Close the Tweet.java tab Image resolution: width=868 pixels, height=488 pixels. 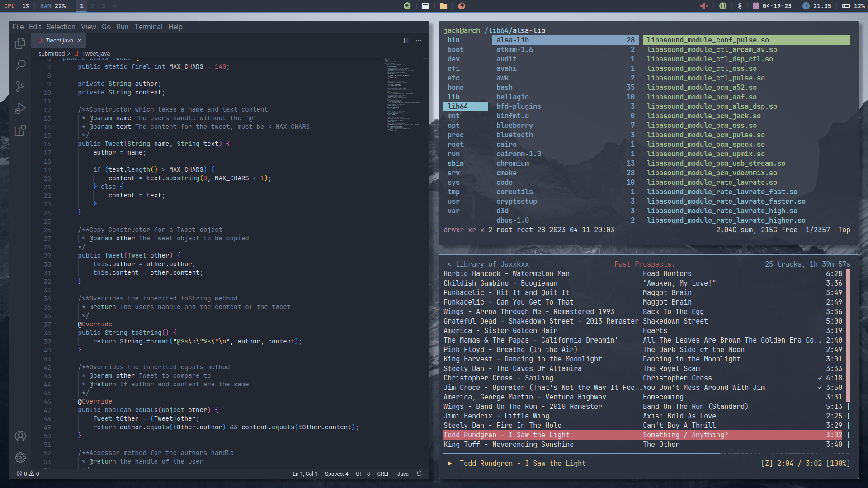pyautogui.click(x=80, y=41)
